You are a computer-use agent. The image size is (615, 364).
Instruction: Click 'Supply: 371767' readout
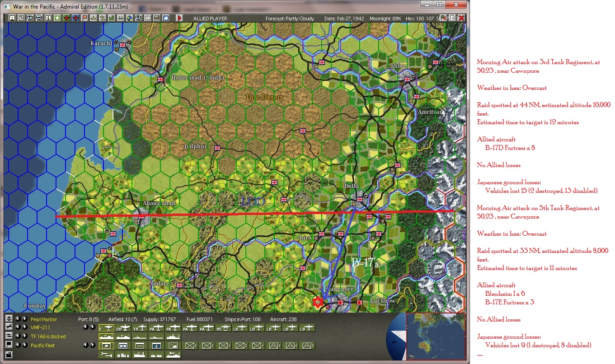tap(160, 319)
